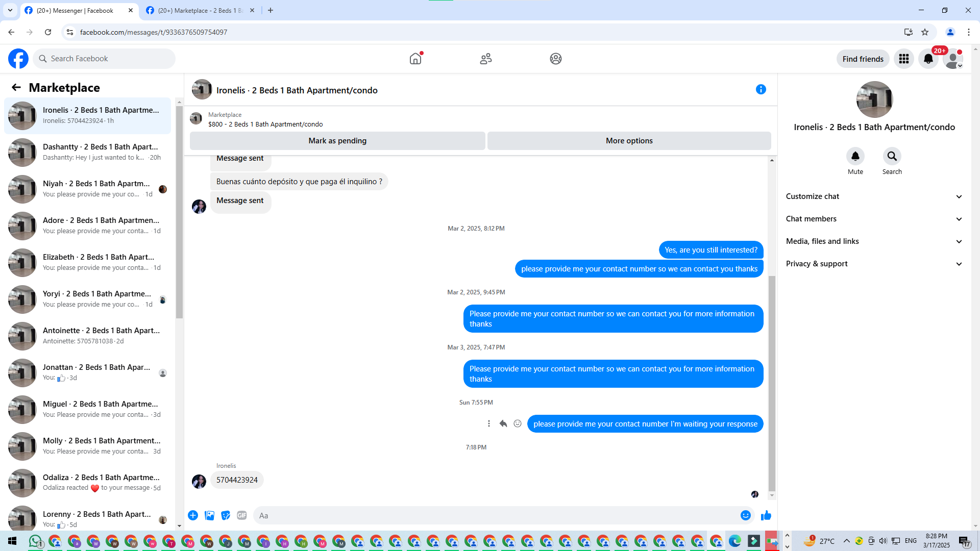Open the Friends icon in top navigation
980x551 pixels.
[486, 59]
